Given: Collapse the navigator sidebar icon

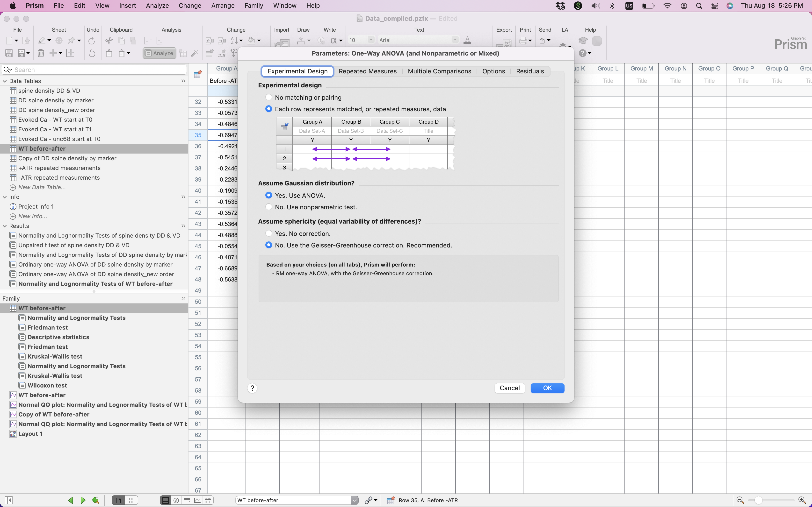Looking at the screenshot, I should click(x=9, y=500).
